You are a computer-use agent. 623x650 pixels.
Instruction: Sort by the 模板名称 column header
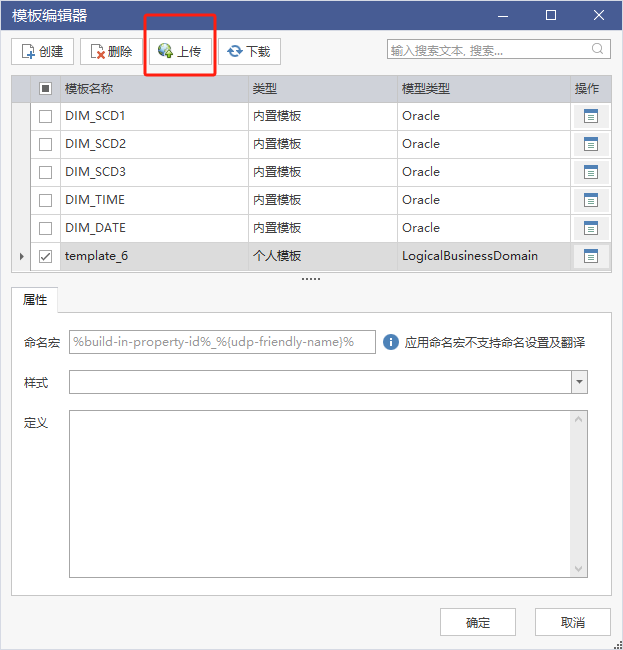pos(154,89)
